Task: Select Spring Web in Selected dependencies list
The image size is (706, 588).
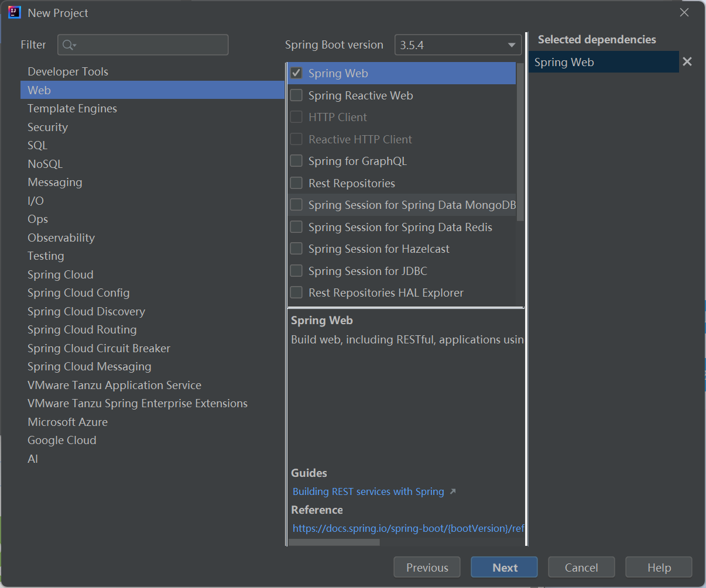Action: pyautogui.click(x=604, y=62)
